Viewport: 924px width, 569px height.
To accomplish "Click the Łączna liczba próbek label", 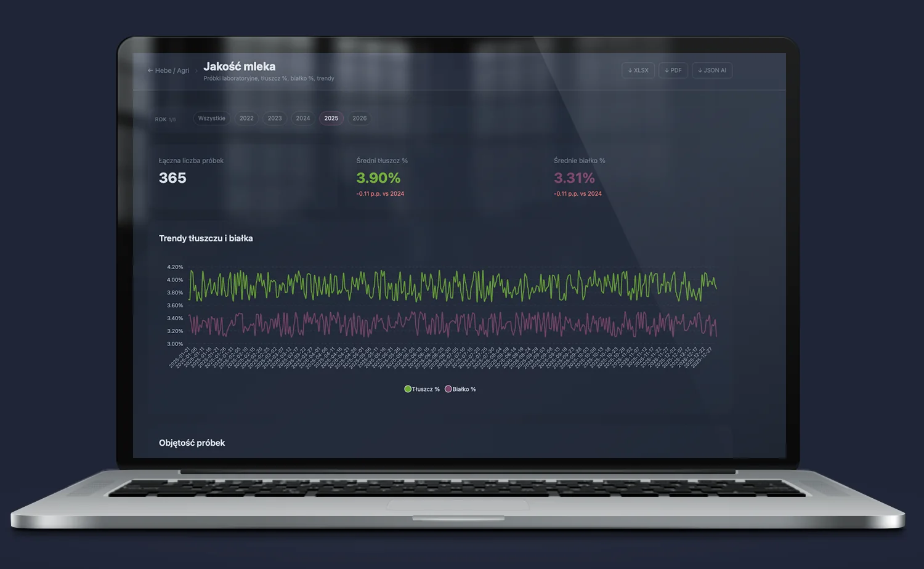I will 191,161.
